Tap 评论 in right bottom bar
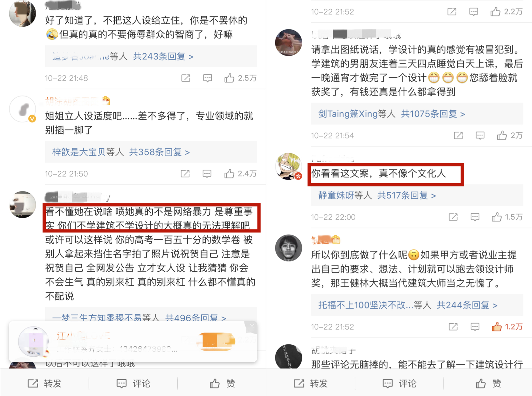Viewport: 532px width, 396px height. click(399, 383)
